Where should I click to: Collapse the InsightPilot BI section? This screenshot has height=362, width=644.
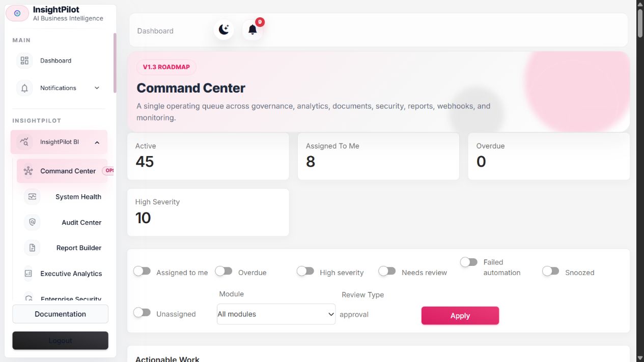97,142
